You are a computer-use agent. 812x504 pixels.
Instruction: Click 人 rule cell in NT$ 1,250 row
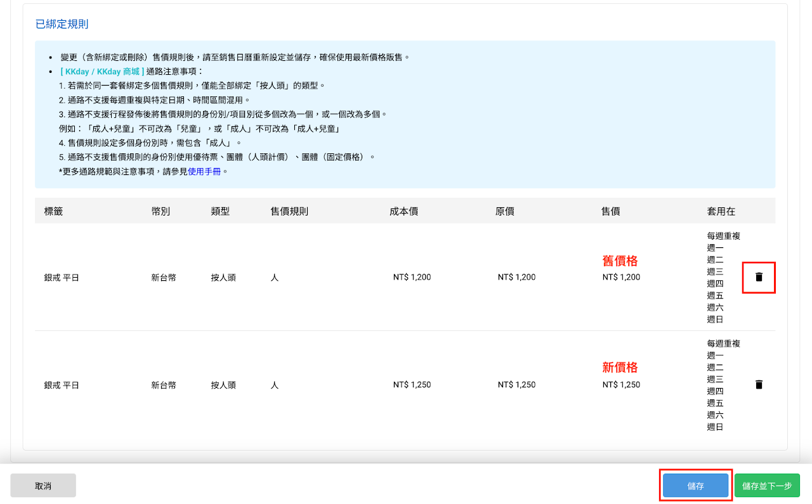coord(274,385)
